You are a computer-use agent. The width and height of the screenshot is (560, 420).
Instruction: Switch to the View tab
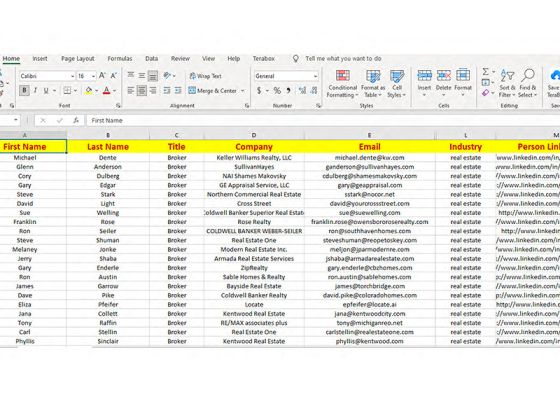208,59
